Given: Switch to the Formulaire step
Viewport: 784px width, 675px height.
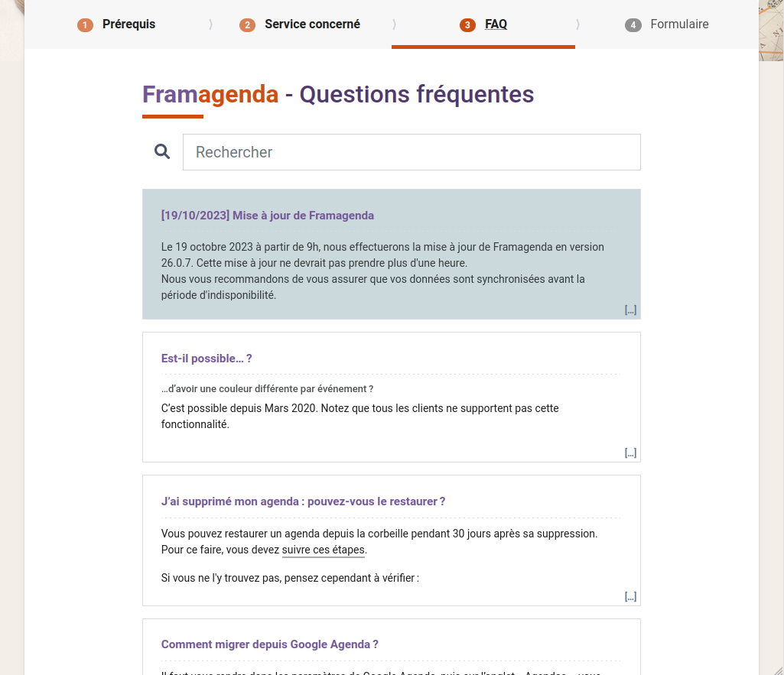Looking at the screenshot, I should tap(679, 24).
